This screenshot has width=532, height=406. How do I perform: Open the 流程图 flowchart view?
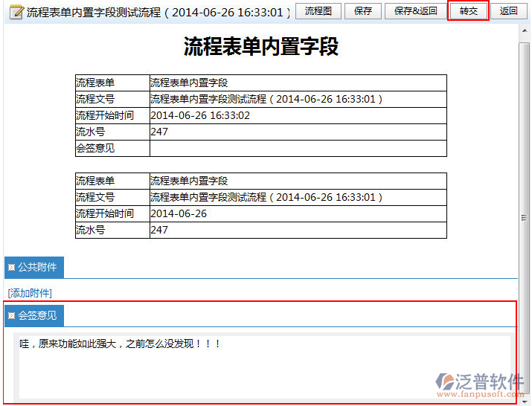318,11
